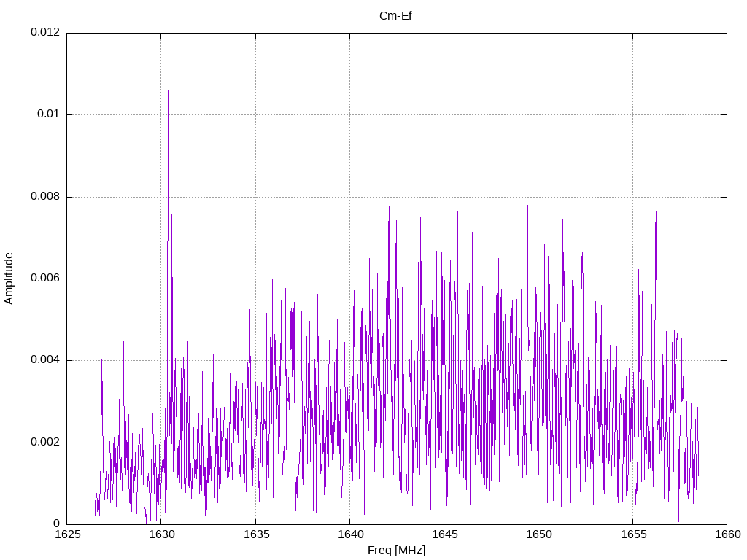Click the 0.012 y-axis tick label
This screenshot has width=747, height=560.
pyautogui.click(x=45, y=32)
